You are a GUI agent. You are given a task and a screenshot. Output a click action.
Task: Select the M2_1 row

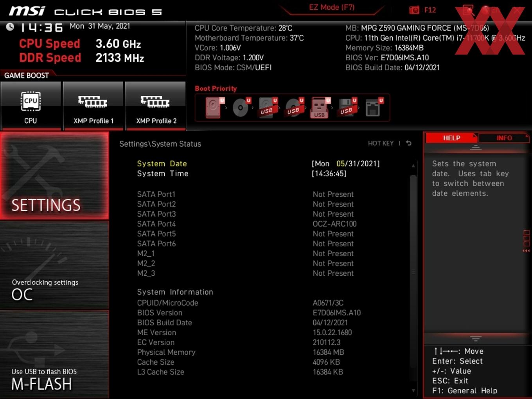pos(245,253)
